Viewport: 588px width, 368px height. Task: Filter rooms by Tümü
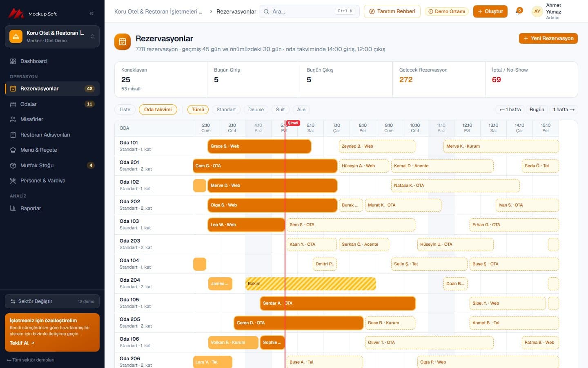(198, 110)
